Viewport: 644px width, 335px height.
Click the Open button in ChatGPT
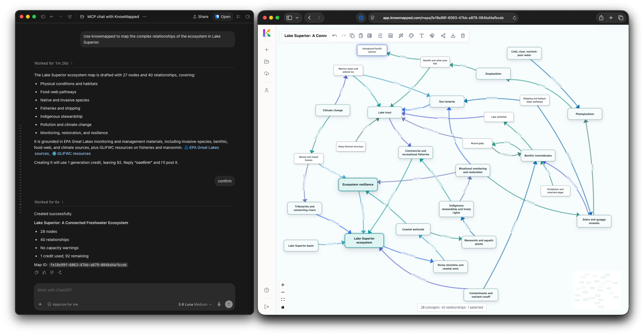pos(223,17)
